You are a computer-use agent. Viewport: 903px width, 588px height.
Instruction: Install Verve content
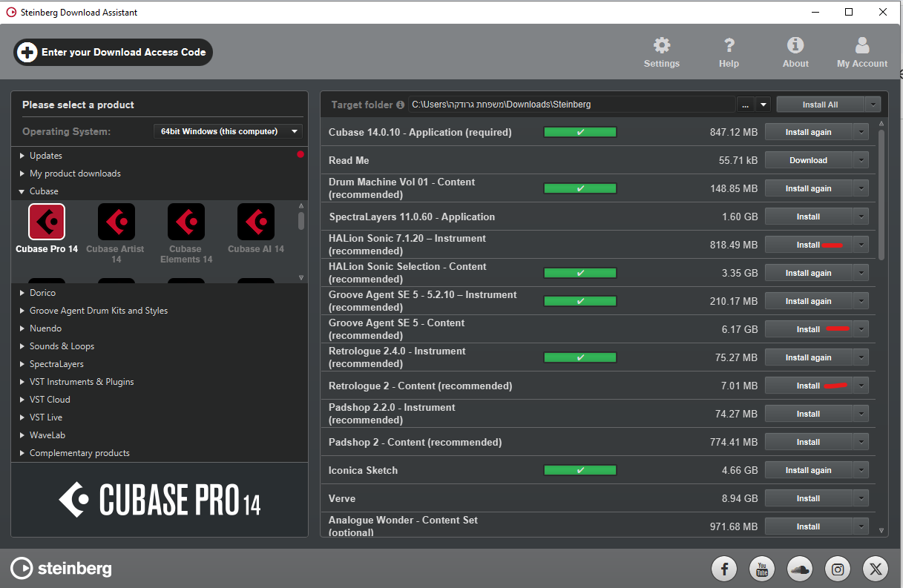(808, 498)
